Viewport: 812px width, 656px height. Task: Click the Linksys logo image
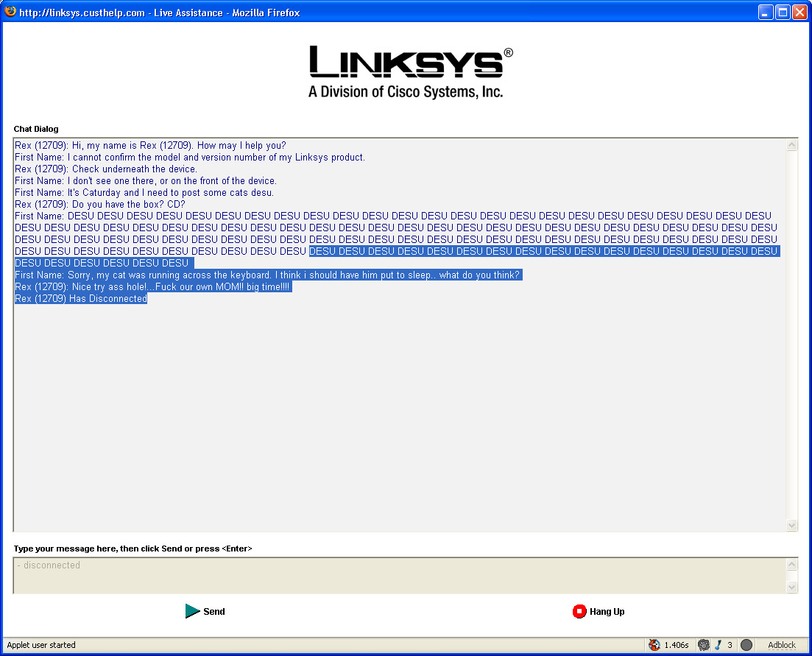pos(410,71)
